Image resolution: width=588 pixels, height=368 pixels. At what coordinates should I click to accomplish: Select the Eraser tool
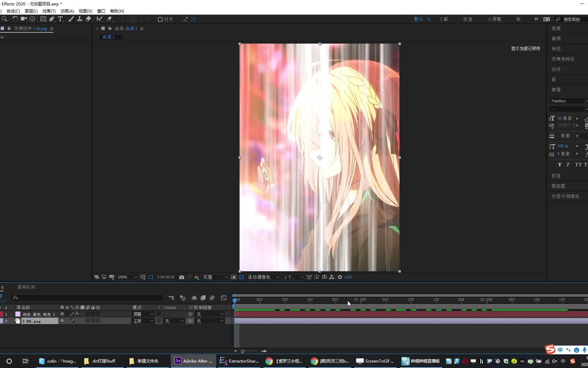pos(88,19)
